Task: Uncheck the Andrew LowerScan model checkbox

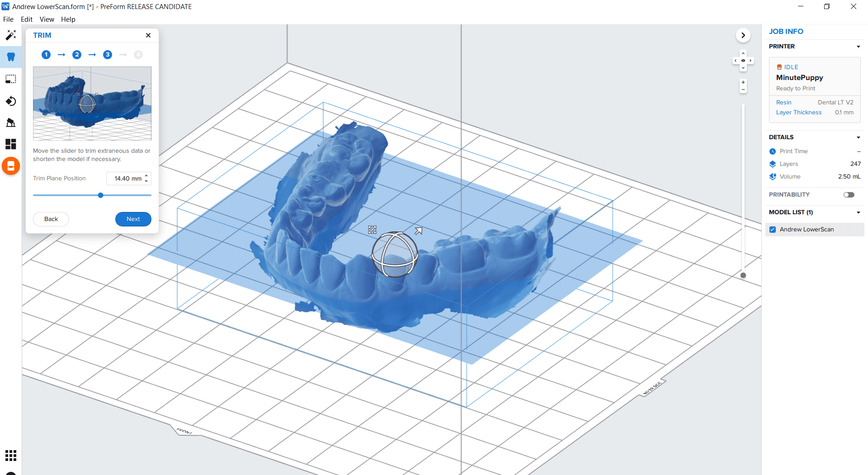Action: pyautogui.click(x=773, y=229)
